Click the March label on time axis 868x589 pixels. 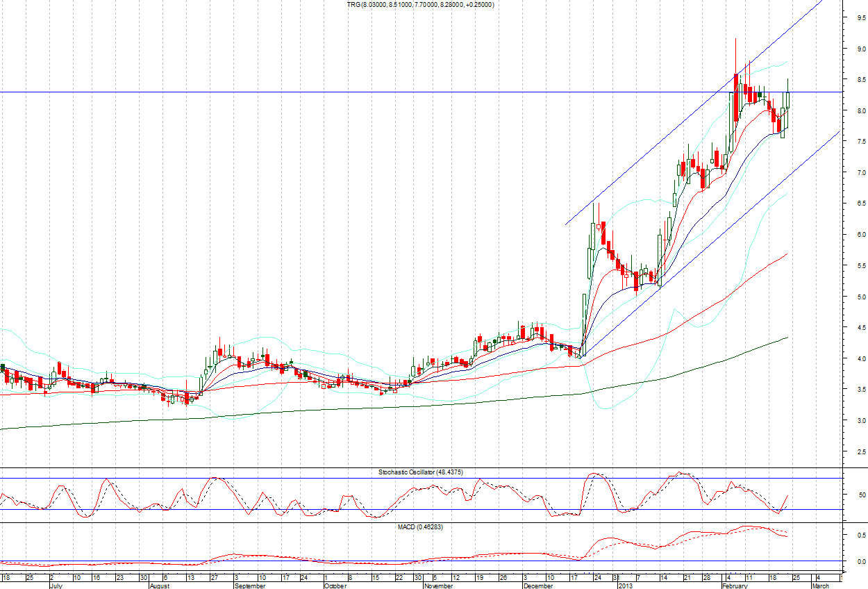pos(820,585)
